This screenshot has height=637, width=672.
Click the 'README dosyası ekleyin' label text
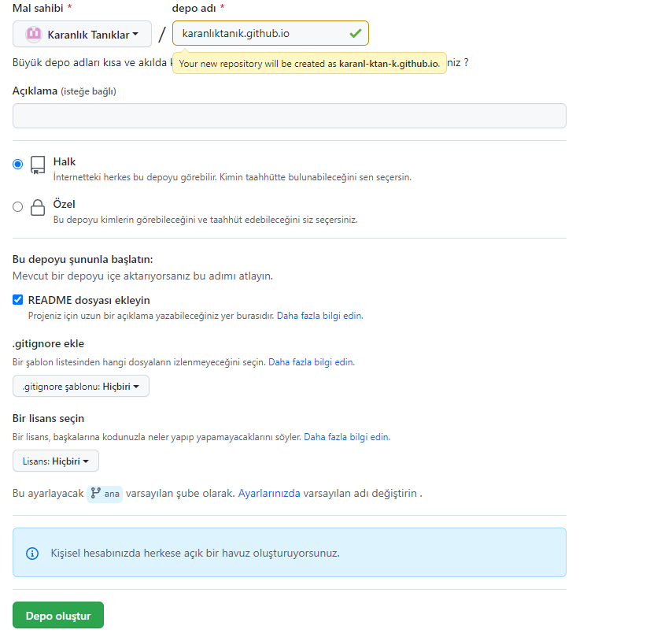pyautogui.click(x=89, y=300)
